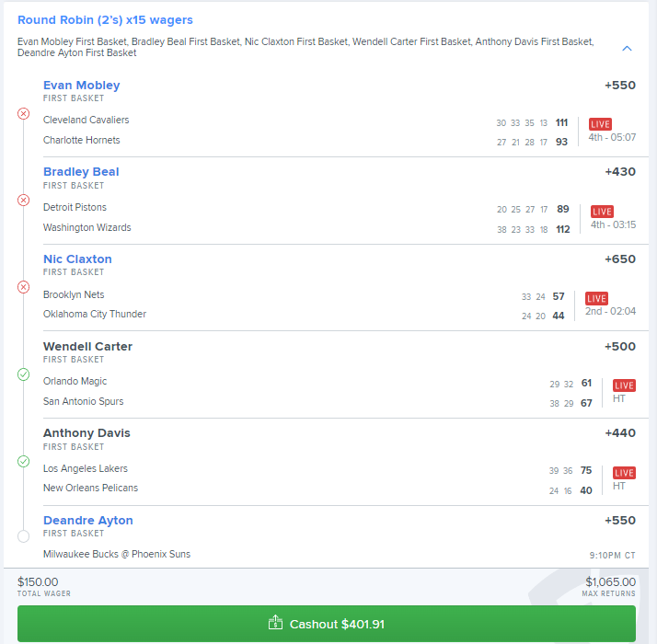Click the +550 odds for Evan Mobley

[x=620, y=85]
